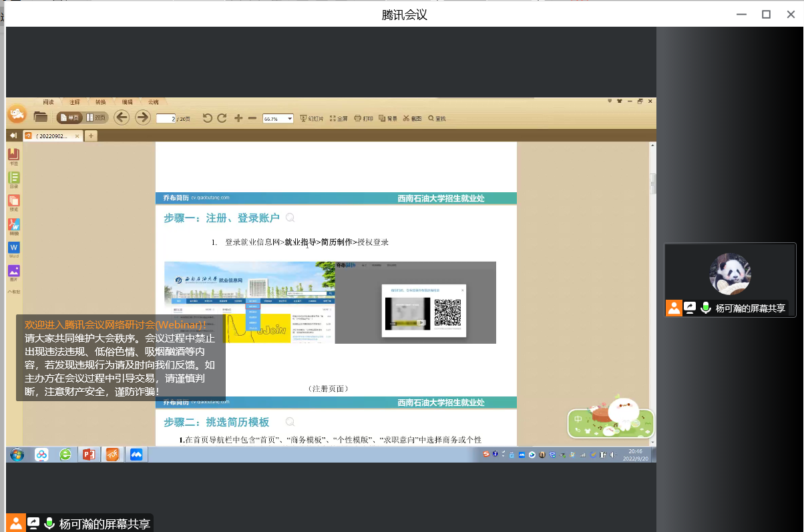This screenshot has width=804, height=532.
Task: Open the 阅读 (Read) tab
Action: [x=48, y=102]
